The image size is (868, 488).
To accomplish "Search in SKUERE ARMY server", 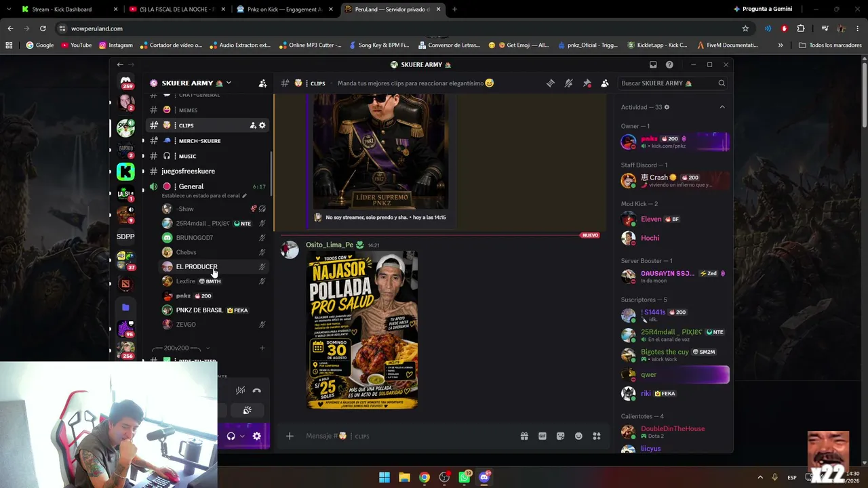I will (673, 83).
